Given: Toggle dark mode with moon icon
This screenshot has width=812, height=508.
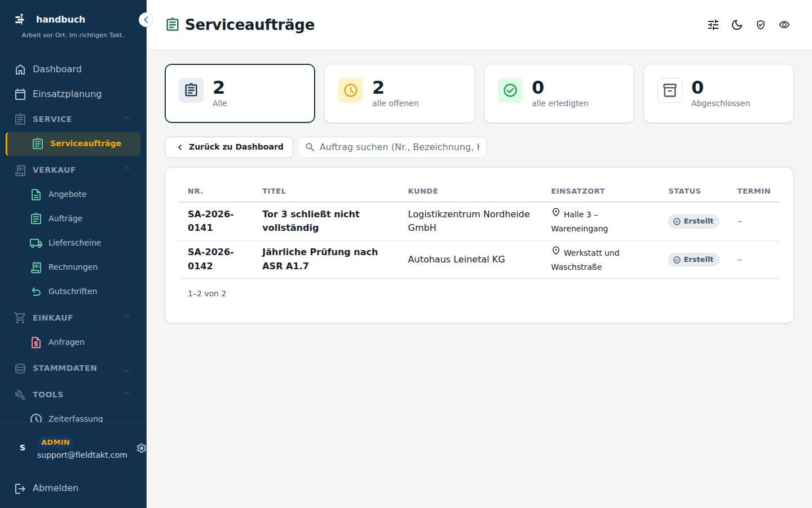Looking at the screenshot, I should [x=737, y=25].
